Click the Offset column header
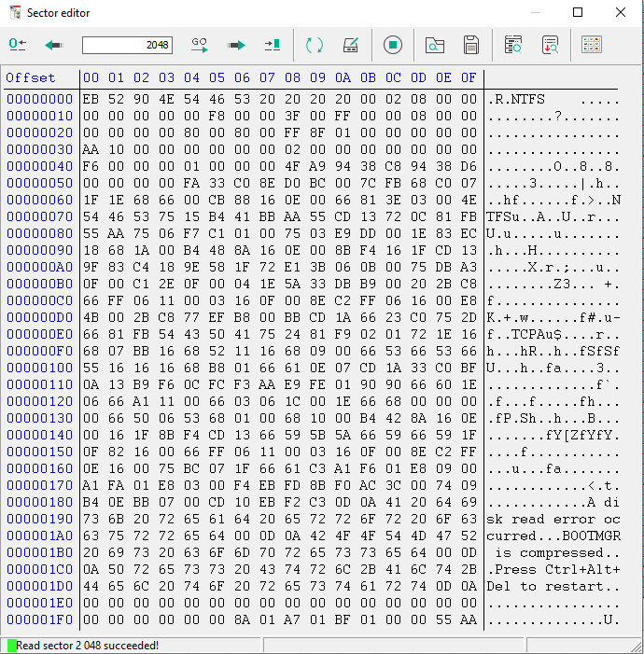 (x=31, y=78)
